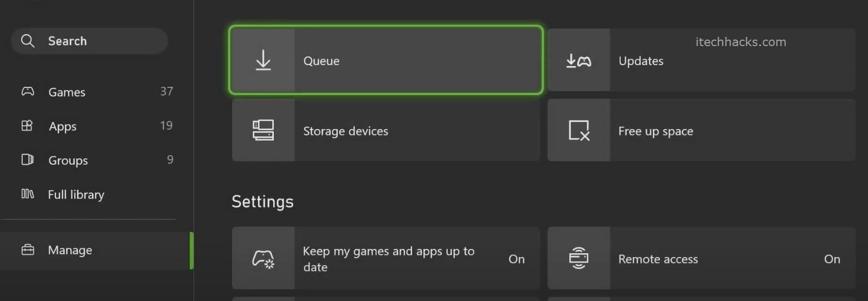
Task: Toggle Keep my games and apps up to date
Action: pyautogui.click(x=516, y=259)
